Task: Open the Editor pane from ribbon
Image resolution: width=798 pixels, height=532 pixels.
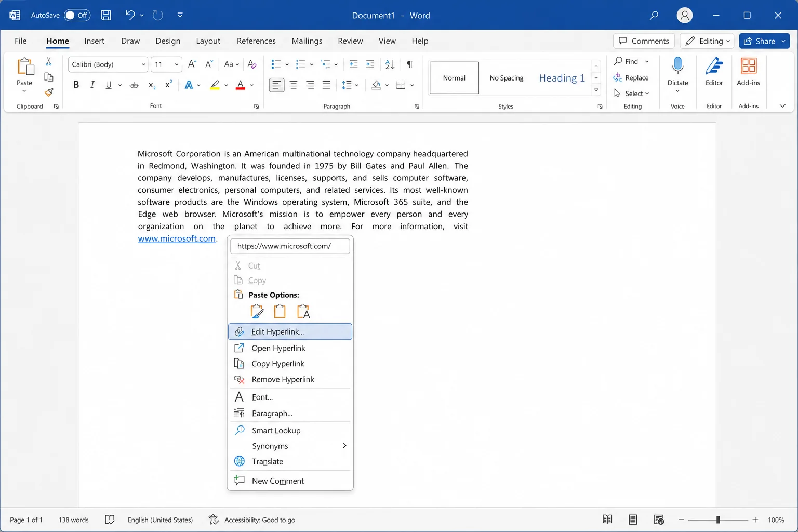Action: point(714,72)
